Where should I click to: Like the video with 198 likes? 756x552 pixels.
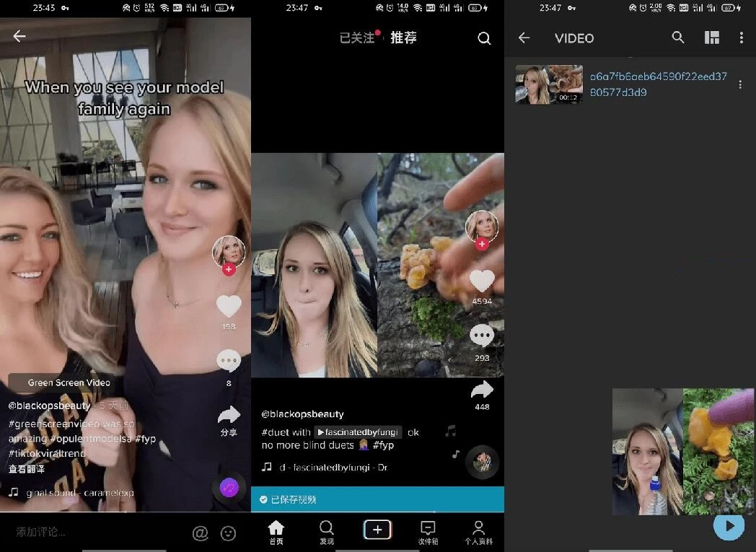click(x=229, y=306)
